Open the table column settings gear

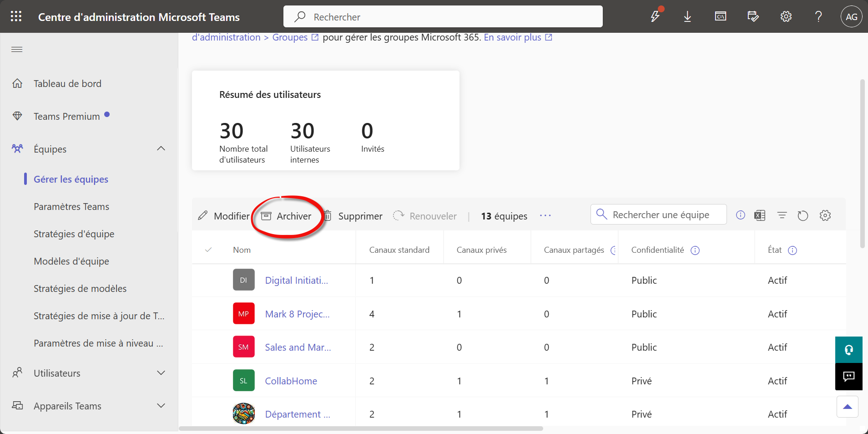coord(825,215)
